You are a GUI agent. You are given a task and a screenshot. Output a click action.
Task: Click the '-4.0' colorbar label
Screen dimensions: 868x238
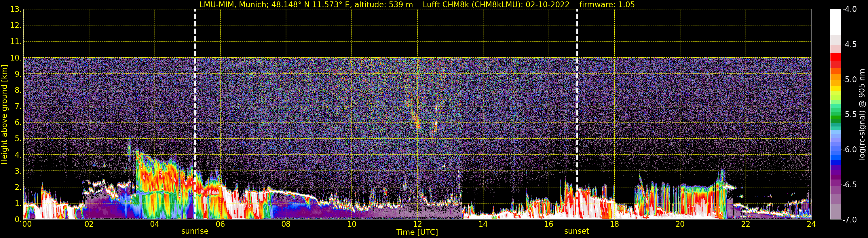point(850,10)
